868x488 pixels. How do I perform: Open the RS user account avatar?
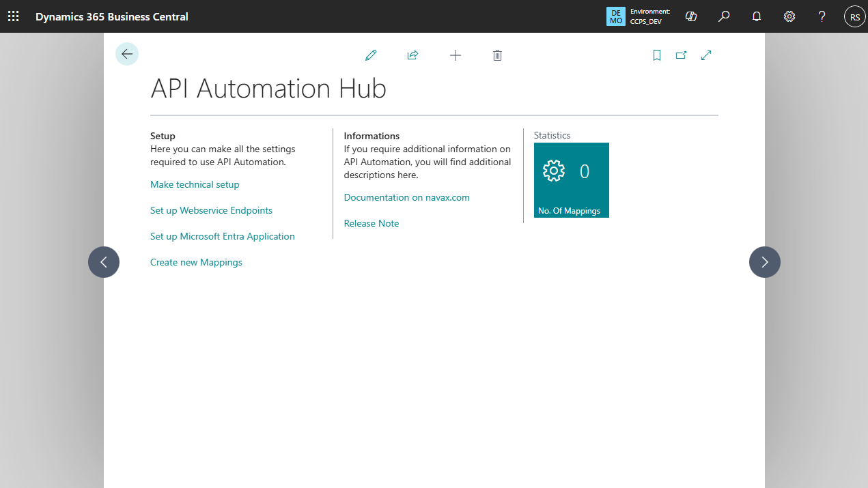pyautogui.click(x=855, y=16)
